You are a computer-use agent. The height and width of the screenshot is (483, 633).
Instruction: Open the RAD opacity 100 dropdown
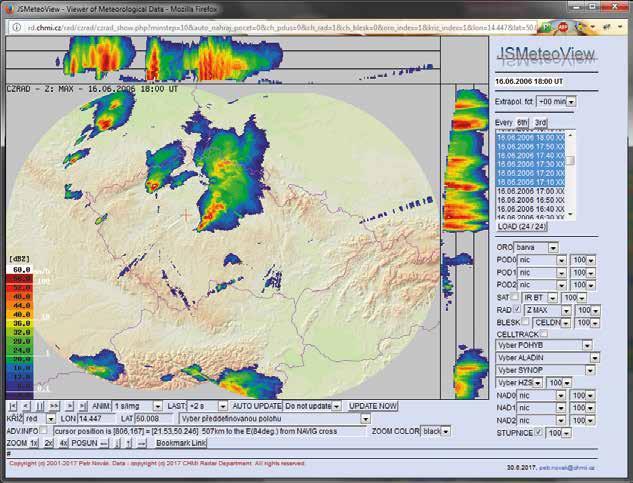click(588, 310)
